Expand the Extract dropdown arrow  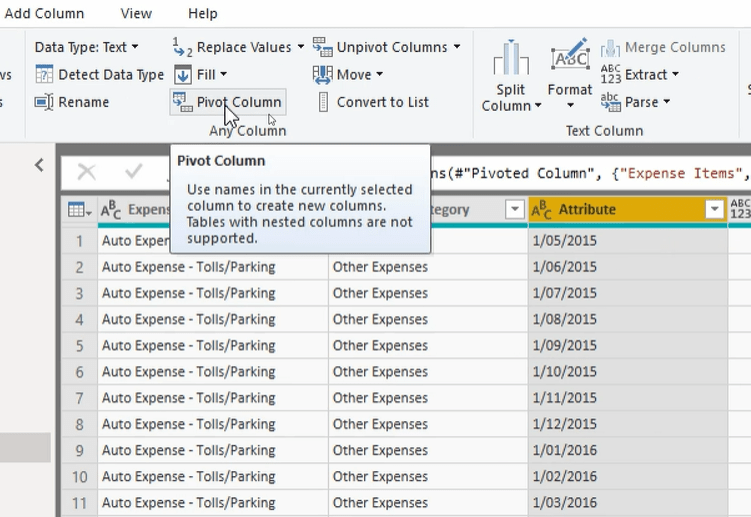coord(675,74)
